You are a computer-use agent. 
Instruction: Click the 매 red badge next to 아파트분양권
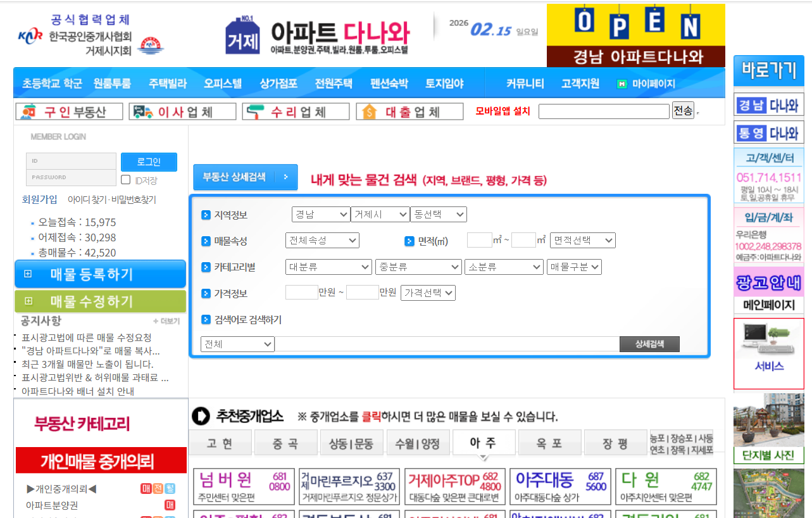tap(170, 505)
